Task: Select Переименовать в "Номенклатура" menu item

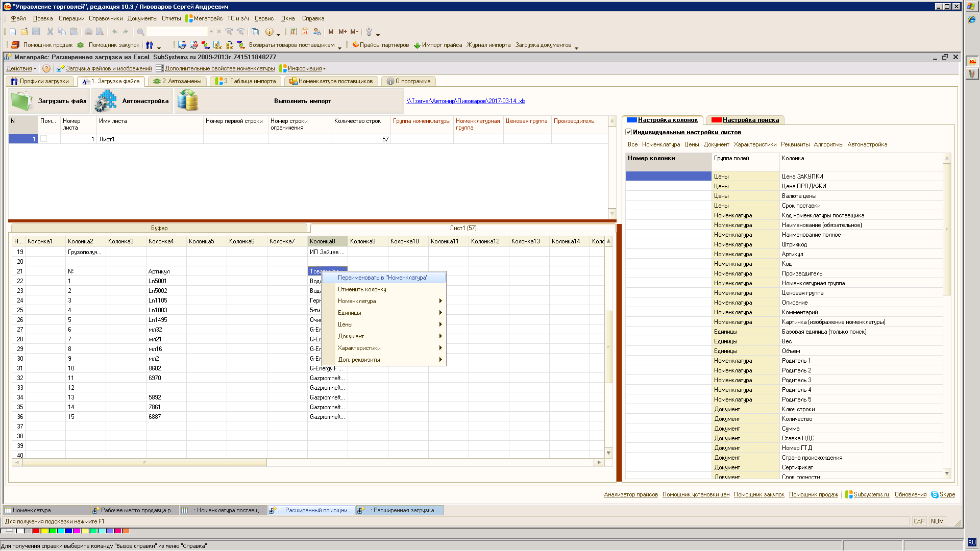Action: pos(383,278)
